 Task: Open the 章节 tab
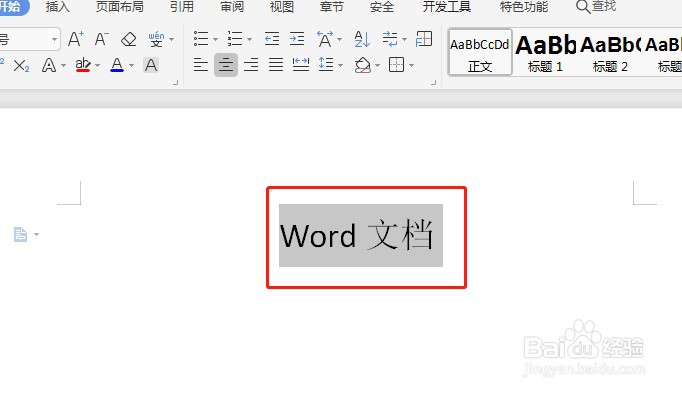(331, 7)
